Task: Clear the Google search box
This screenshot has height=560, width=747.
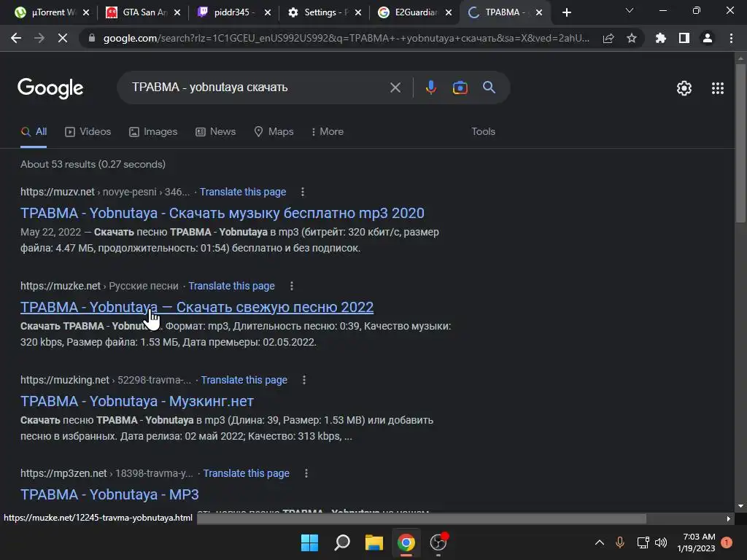Action: (395, 87)
